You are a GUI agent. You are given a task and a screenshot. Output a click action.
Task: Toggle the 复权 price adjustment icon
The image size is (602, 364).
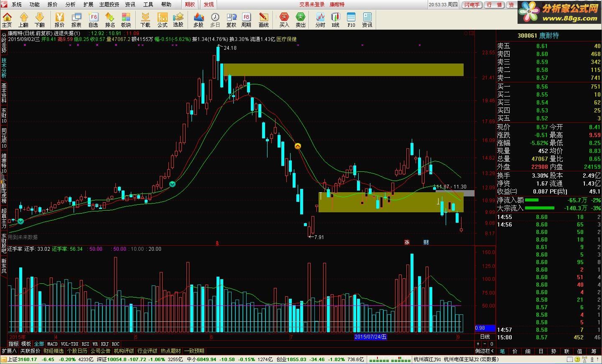(231, 20)
